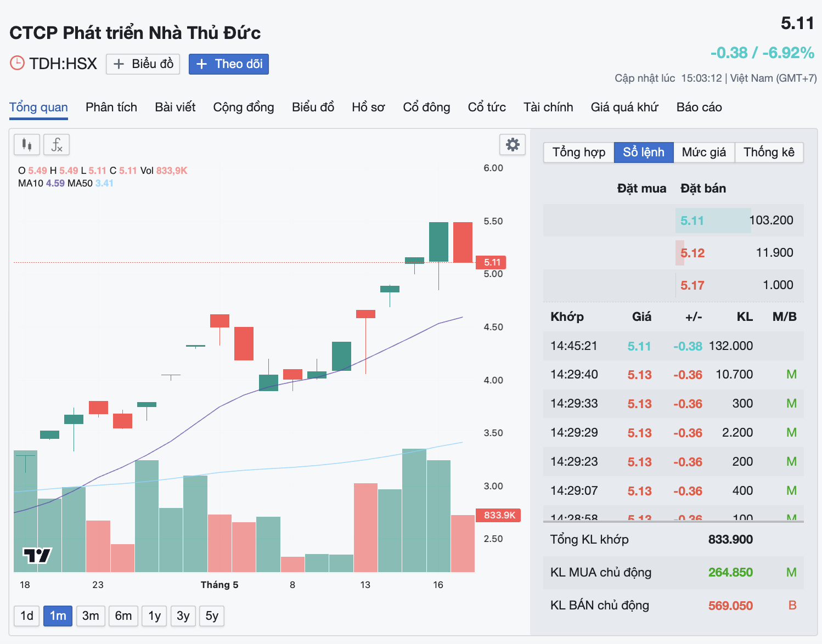Open the candlestick chart type icon
Screen dimensions: 822x644
coord(27,145)
